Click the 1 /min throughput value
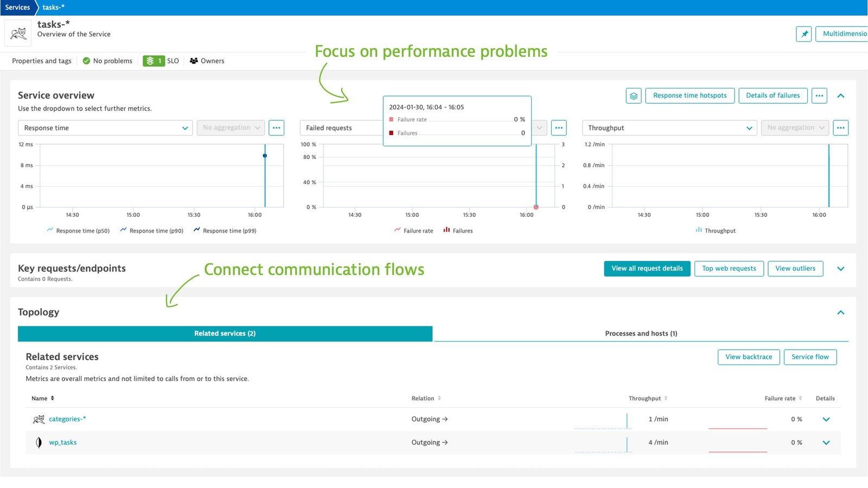The height and width of the screenshot is (488, 868). coord(658,419)
